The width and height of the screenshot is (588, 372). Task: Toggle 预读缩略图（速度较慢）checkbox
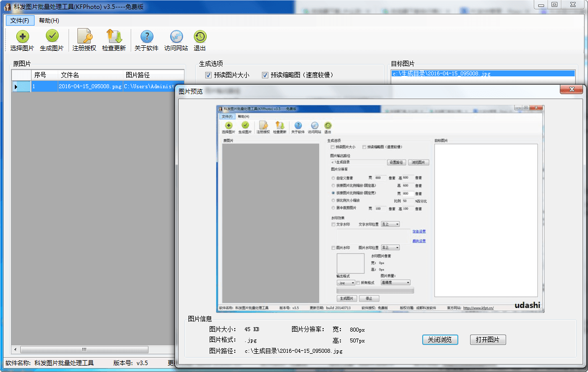tap(265, 75)
